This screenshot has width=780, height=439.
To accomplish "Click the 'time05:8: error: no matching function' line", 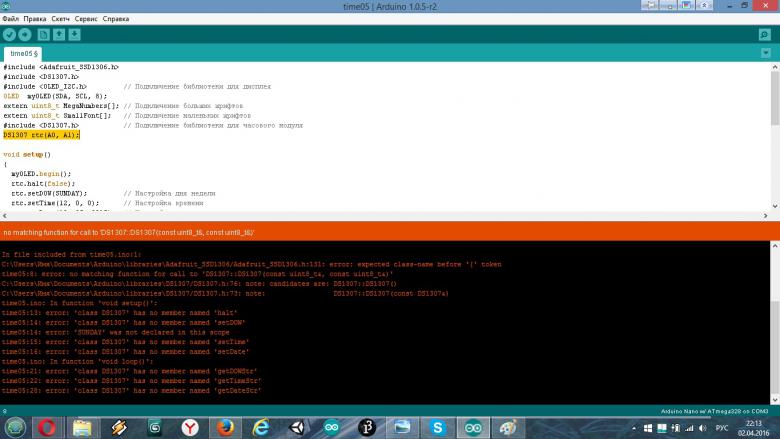I will pyautogui.click(x=197, y=274).
